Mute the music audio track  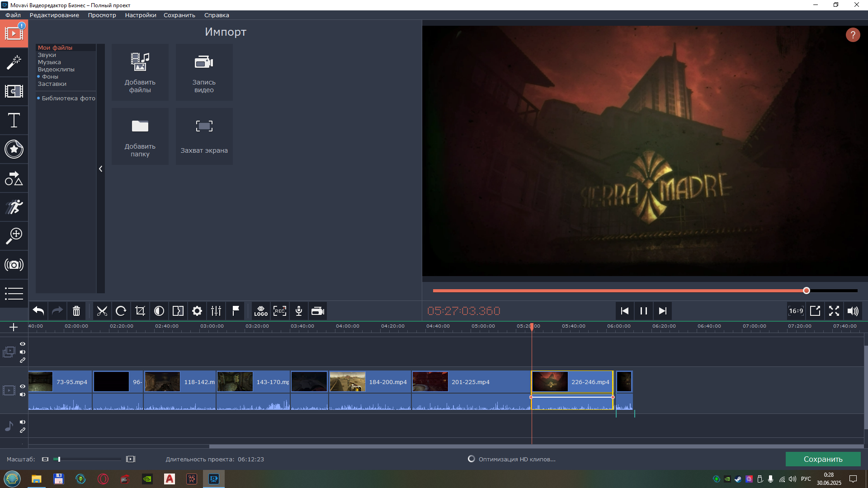click(x=23, y=422)
